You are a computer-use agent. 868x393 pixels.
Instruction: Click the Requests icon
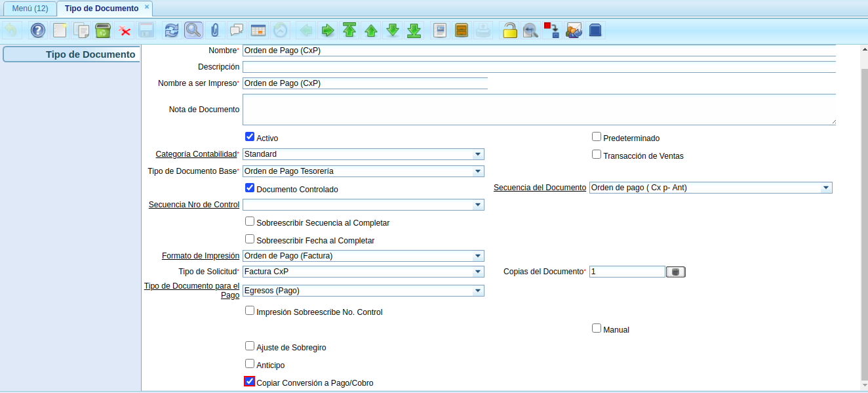click(x=574, y=30)
